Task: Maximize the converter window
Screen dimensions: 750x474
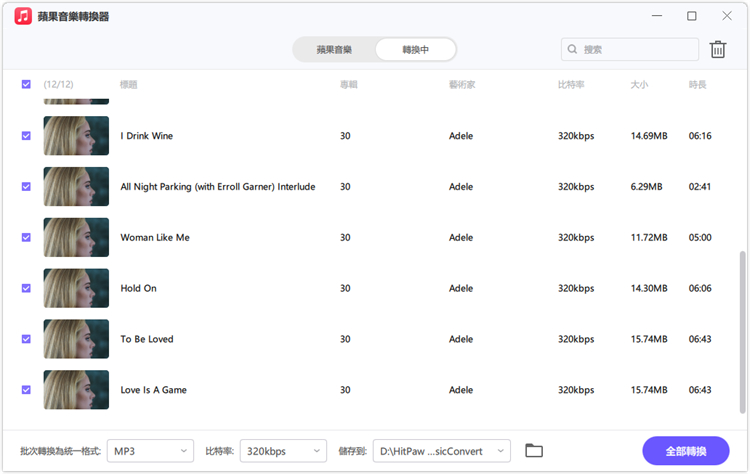Action: 692,16
